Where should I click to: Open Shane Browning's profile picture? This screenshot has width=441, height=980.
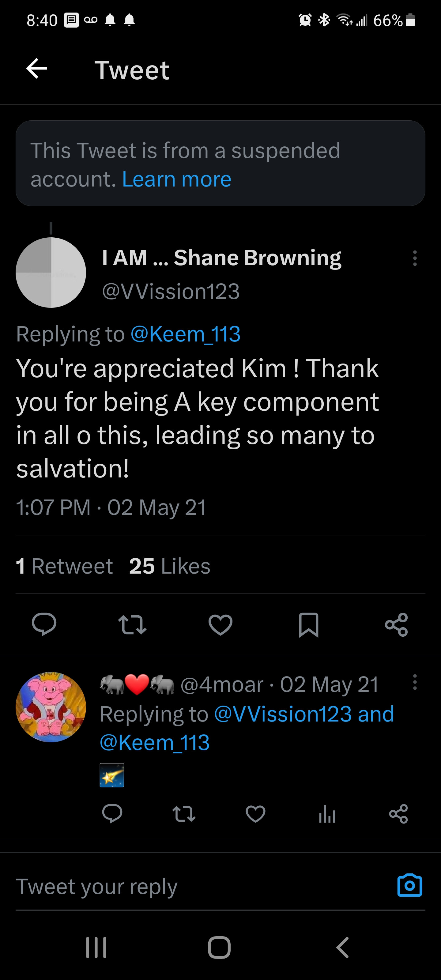51,272
